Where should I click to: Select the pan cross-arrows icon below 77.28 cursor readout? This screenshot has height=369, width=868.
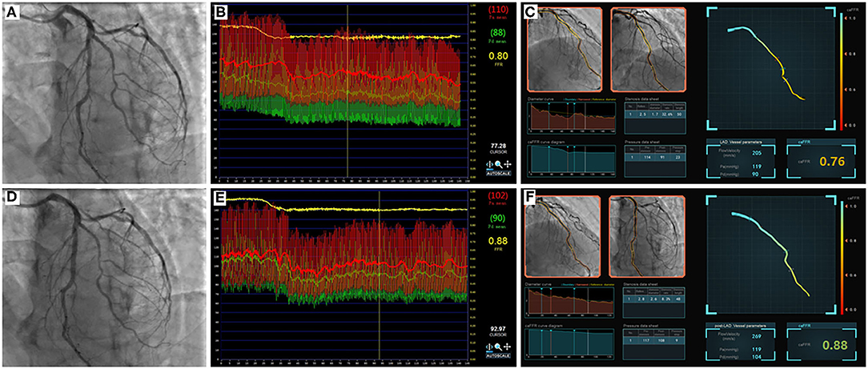[507, 164]
